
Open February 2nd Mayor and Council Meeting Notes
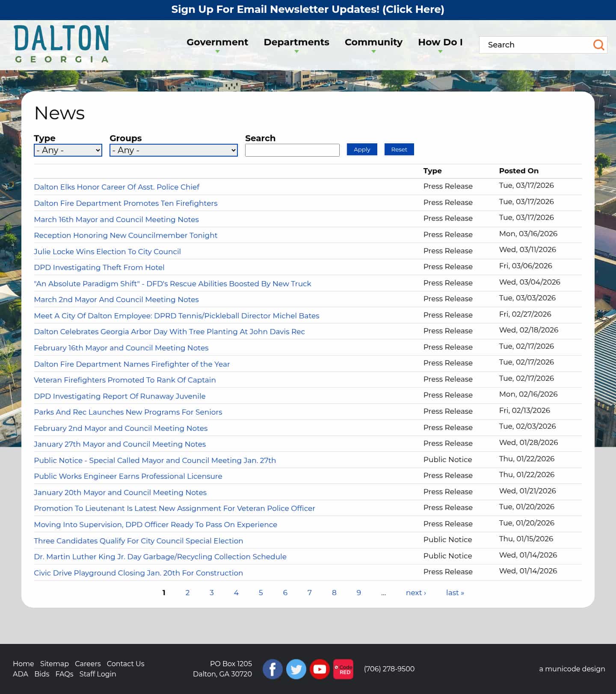click(x=121, y=428)
